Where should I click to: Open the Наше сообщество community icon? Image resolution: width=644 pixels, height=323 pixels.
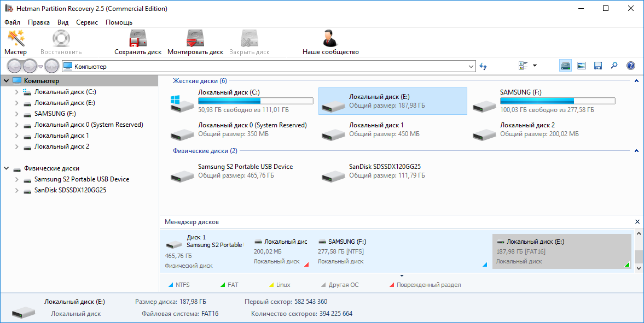click(330, 43)
